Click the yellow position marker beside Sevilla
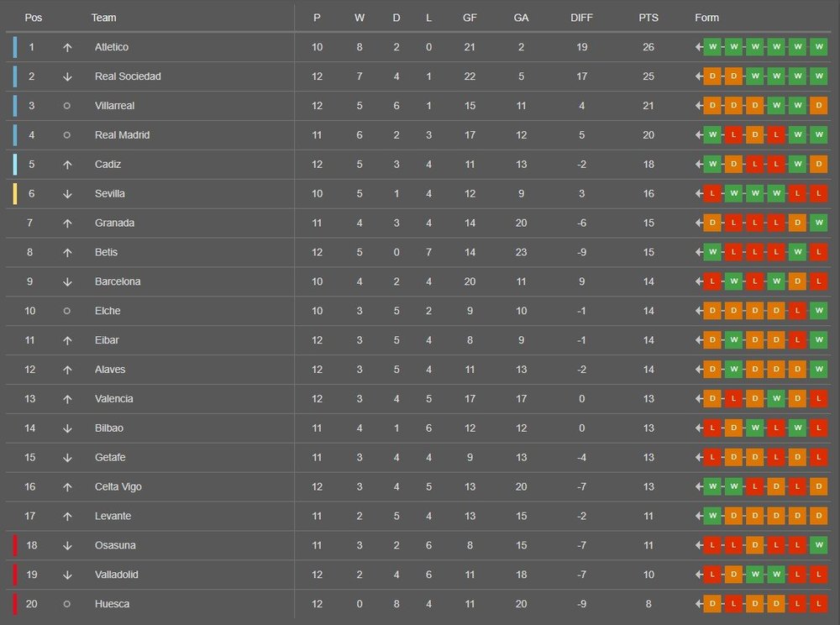 coord(14,194)
